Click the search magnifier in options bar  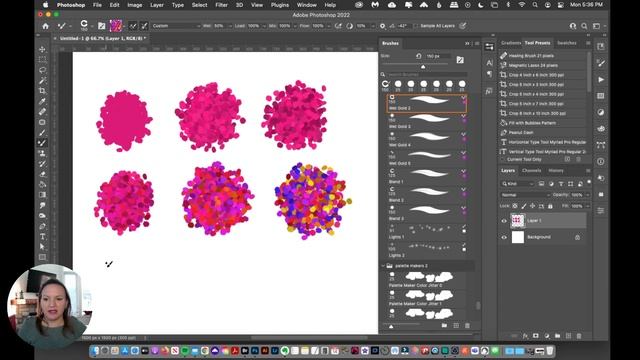pos(584,26)
